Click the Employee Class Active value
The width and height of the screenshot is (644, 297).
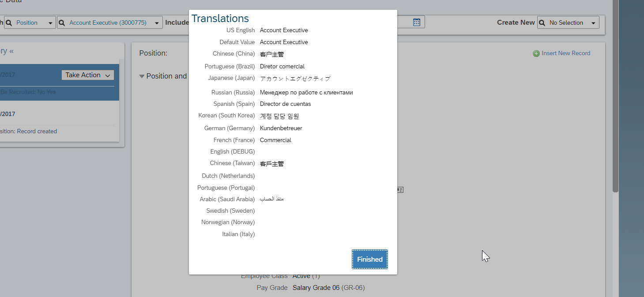301,276
